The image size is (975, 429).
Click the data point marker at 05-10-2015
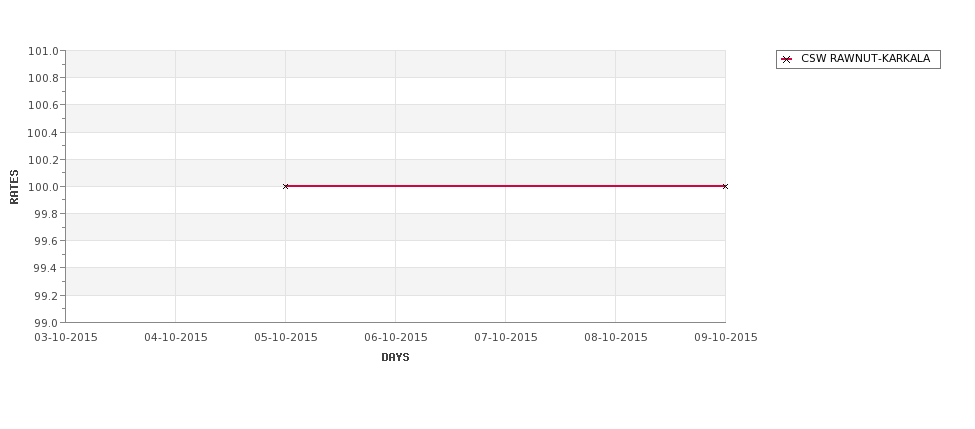coord(285,187)
